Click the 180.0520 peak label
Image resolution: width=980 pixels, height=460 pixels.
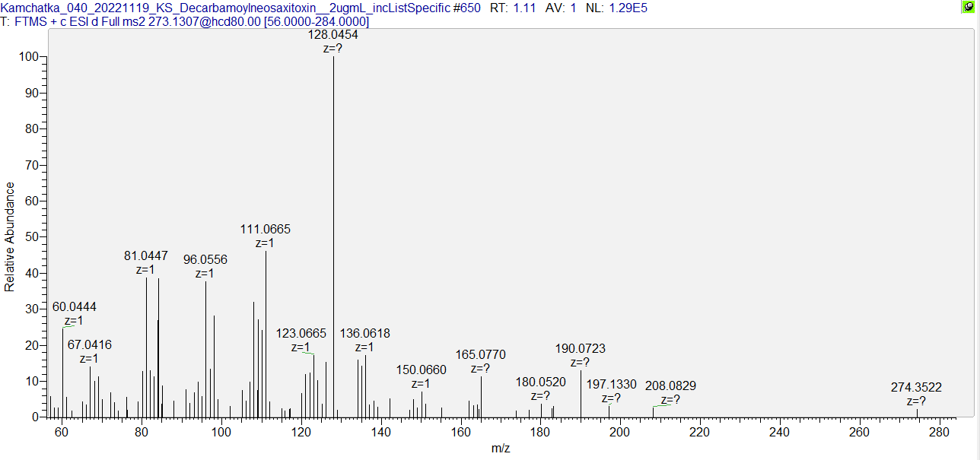(x=541, y=382)
